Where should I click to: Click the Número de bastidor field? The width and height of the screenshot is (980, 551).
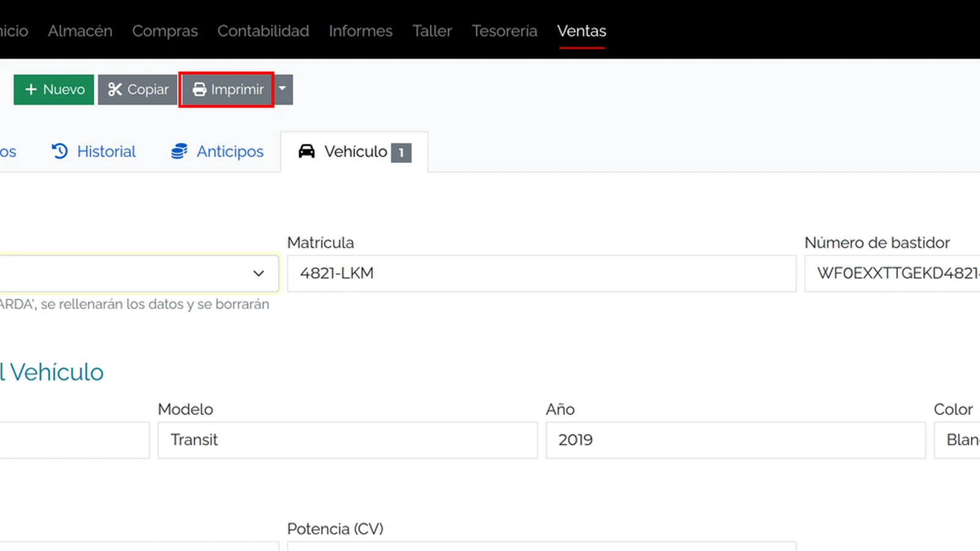892,273
